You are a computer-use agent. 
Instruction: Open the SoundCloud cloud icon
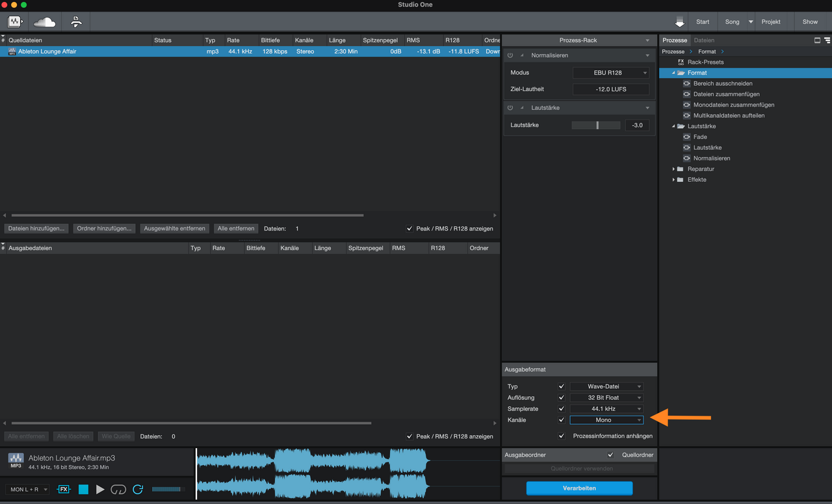44,22
